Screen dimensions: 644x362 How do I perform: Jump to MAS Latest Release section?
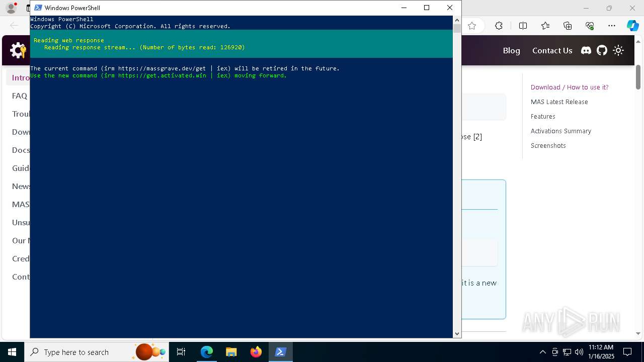click(559, 102)
